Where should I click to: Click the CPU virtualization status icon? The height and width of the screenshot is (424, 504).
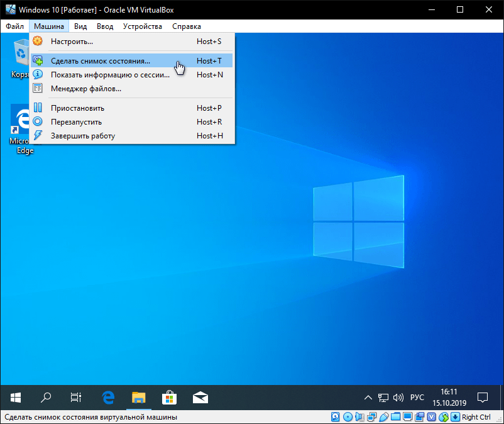click(x=430, y=417)
